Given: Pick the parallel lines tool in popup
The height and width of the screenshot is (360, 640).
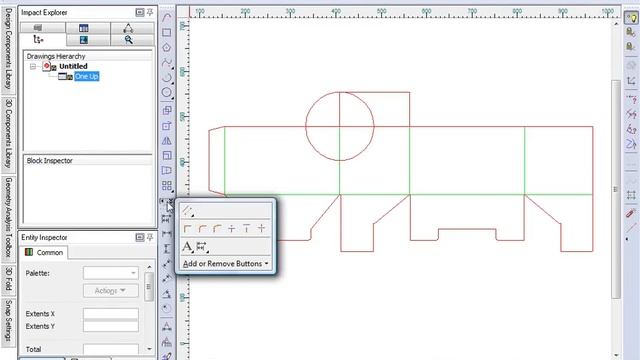Looking at the screenshot, I should tap(187, 211).
